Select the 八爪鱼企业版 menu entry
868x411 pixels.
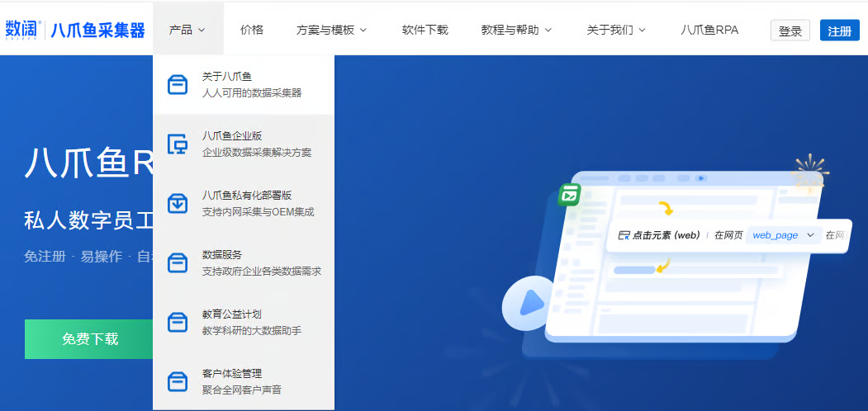point(244,144)
